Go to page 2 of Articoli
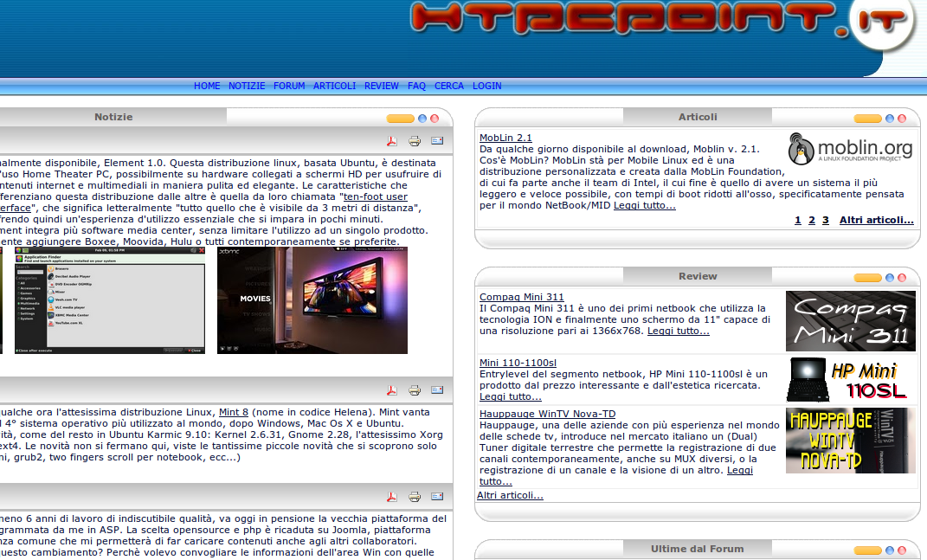 pos(812,220)
